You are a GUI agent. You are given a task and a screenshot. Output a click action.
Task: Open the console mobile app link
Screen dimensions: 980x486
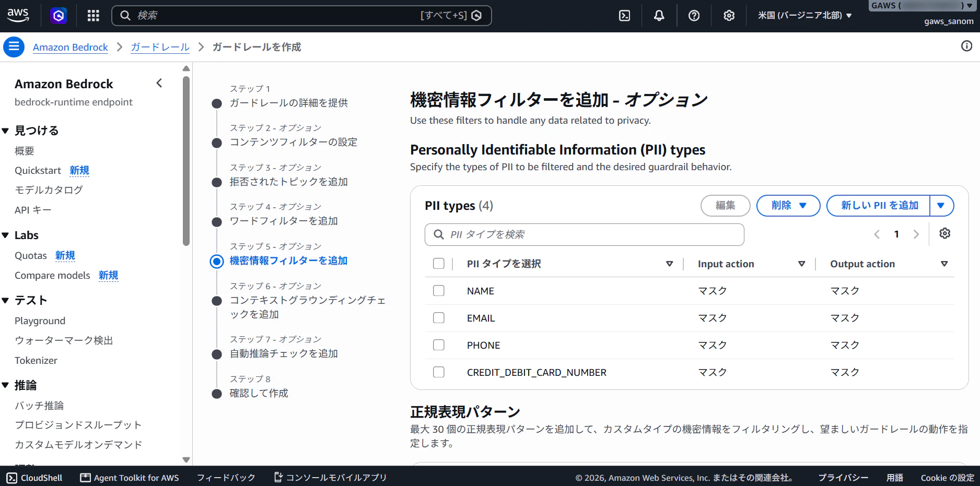[x=330, y=478]
